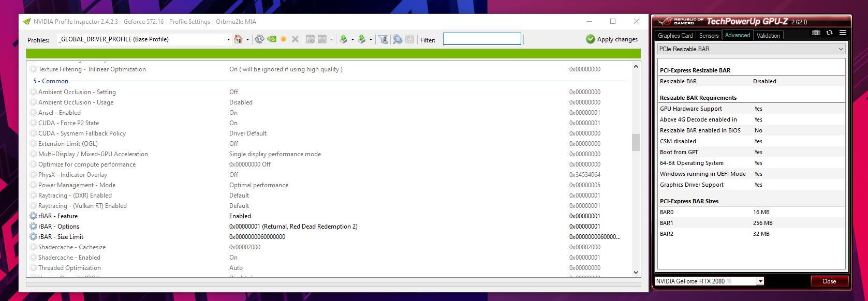This screenshot has height=301, width=868.
Task: Click the BAR1 256 MB row in GPU-Z
Action: [752, 223]
